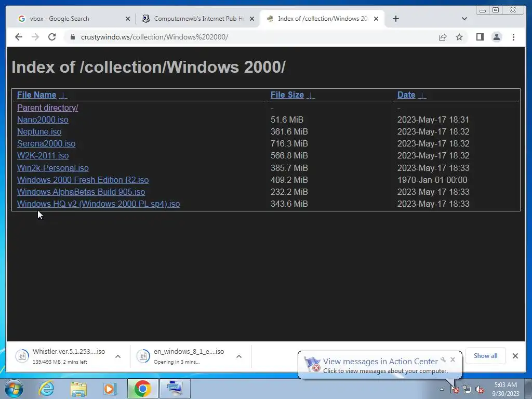Click the Action Center flag tray icon

(x=455, y=390)
